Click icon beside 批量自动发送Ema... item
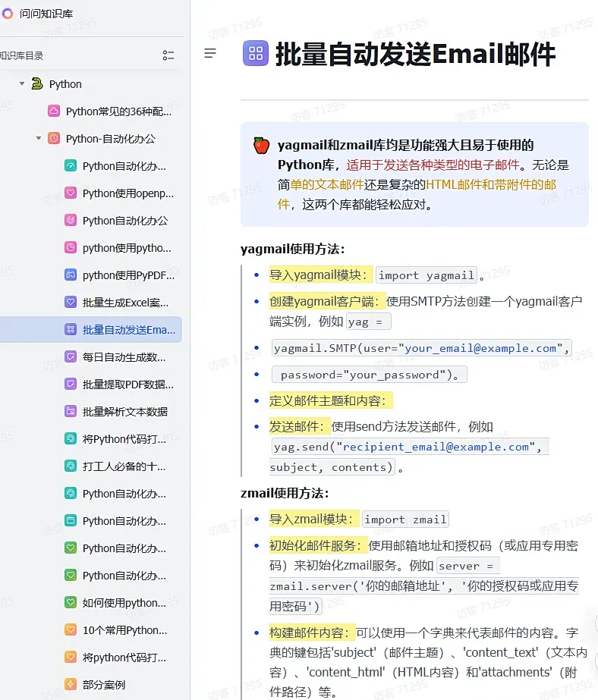The image size is (598, 700). point(71,329)
